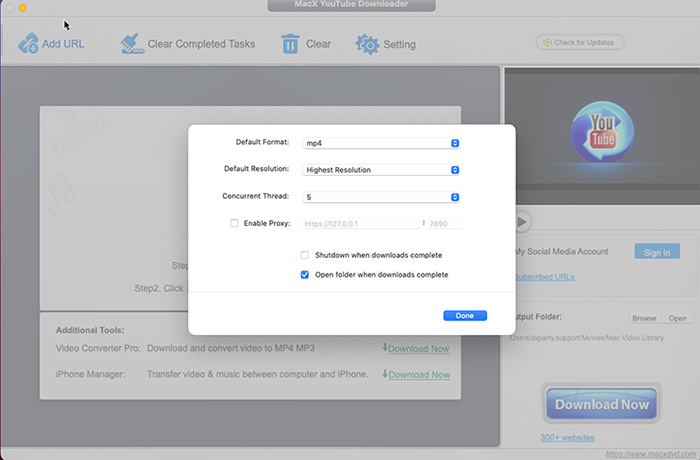Click the Add URL link icon
Viewport: 700px width, 460px height.
(x=28, y=43)
